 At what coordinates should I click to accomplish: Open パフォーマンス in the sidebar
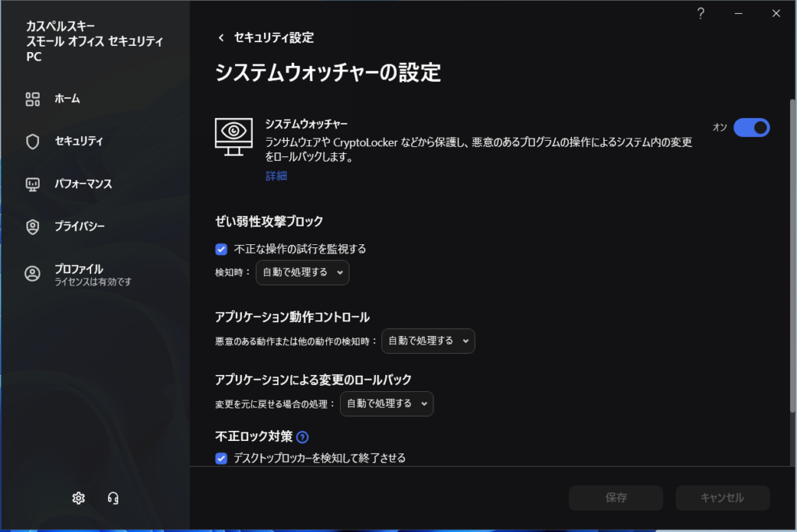click(x=83, y=184)
